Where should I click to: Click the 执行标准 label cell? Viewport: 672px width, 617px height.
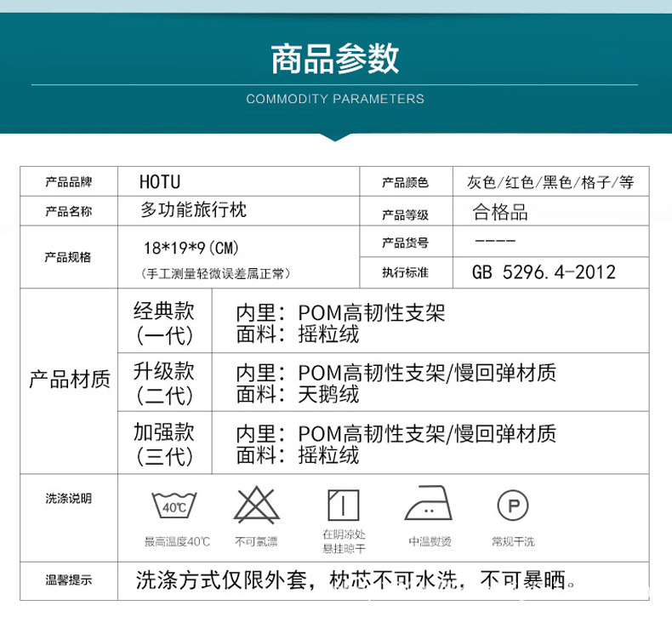click(406, 272)
